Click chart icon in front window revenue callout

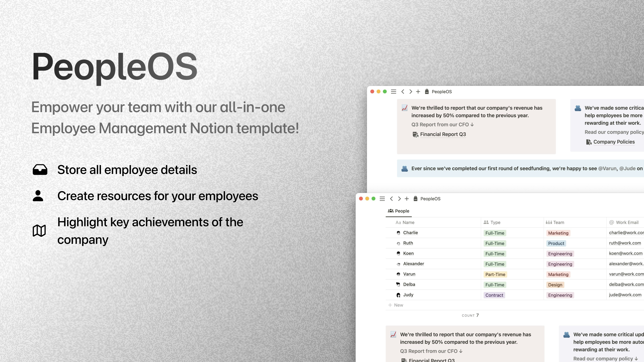point(393,335)
